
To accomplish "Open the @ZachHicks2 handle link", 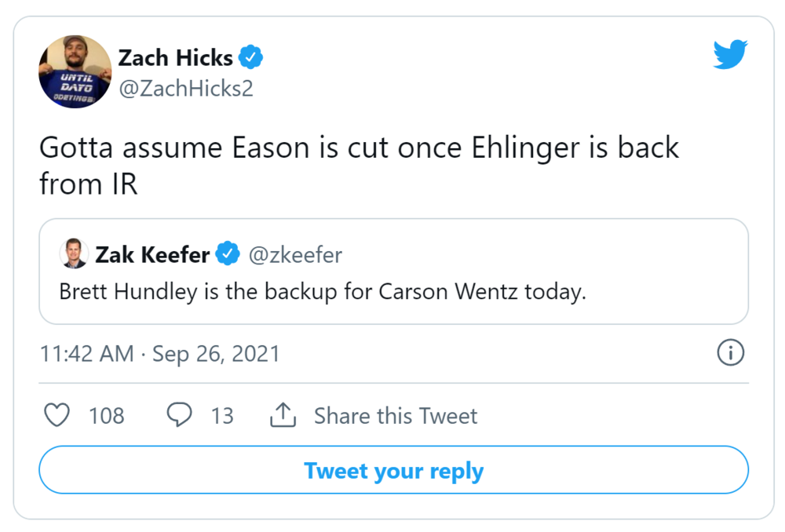I will pyautogui.click(x=185, y=89).
